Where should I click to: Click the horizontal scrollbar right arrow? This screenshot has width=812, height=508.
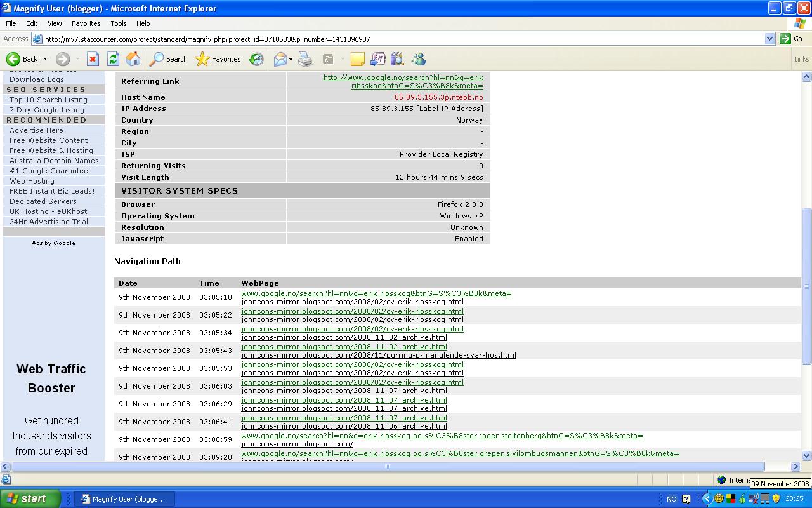click(796, 466)
